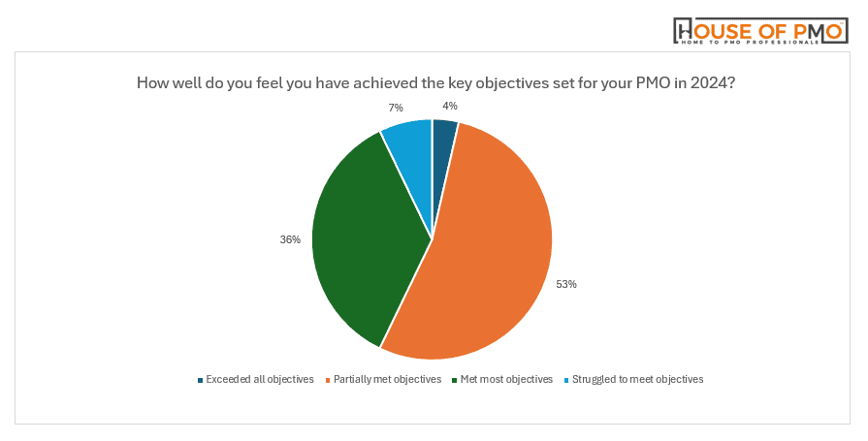Viewport: 868px width, 441px height.
Task: Click the Struggled to meet objectives legend text
Action: coord(638,380)
